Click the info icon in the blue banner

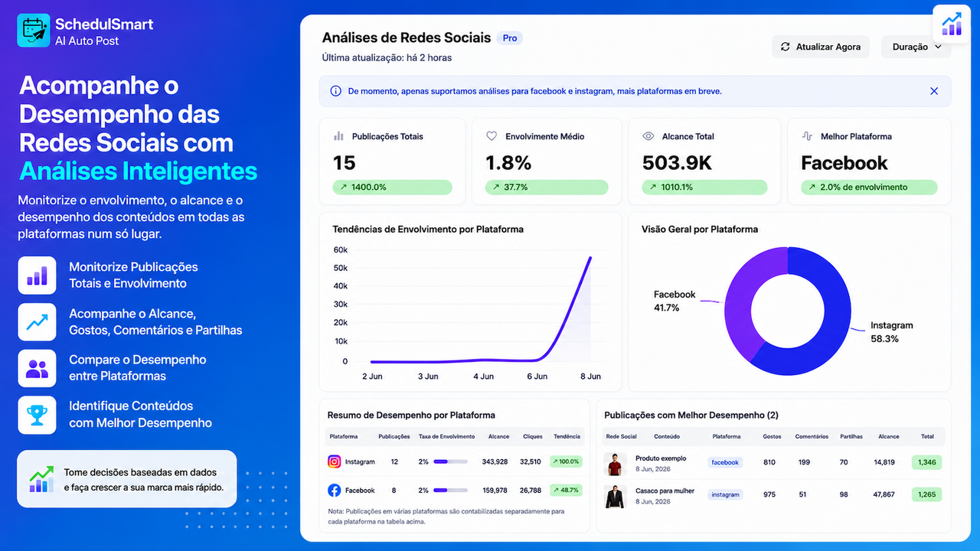click(x=335, y=91)
